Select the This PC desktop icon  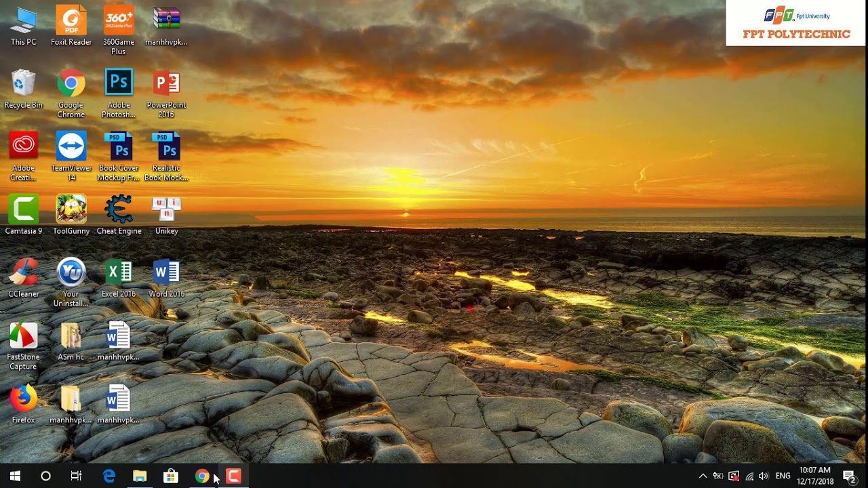tap(23, 27)
